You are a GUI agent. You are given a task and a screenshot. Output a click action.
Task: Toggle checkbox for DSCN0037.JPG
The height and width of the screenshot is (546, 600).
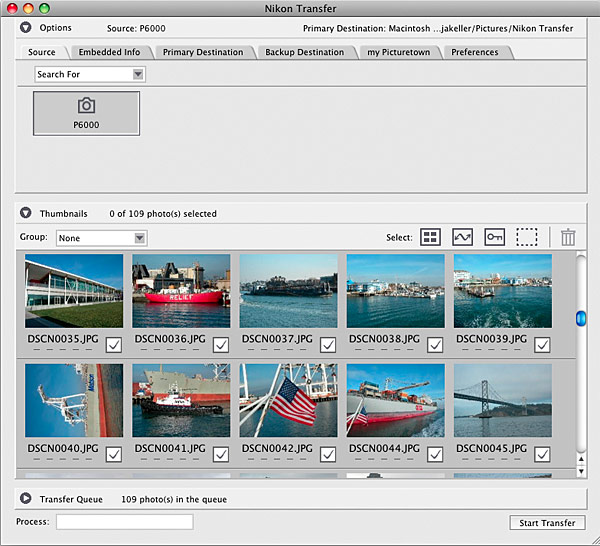click(x=328, y=345)
